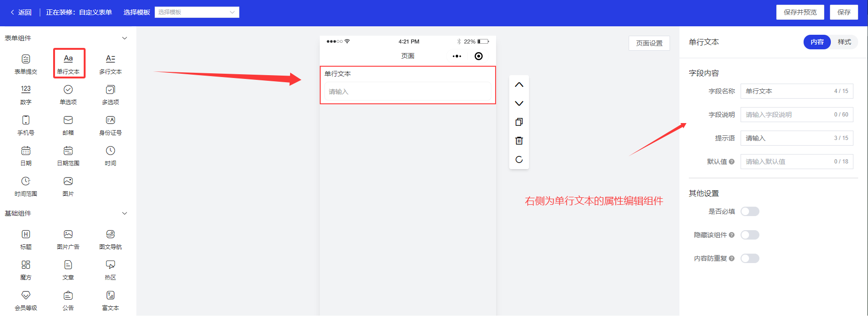Collapse the 表单组件 section
The height and width of the screenshot is (318, 868).
click(x=125, y=38)
